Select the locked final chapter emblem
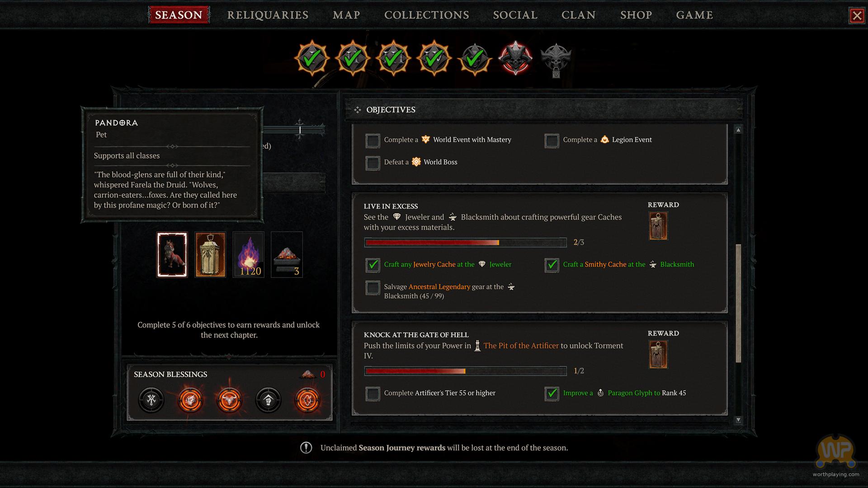This screenshot has height=488, width=868. point(556,59)
